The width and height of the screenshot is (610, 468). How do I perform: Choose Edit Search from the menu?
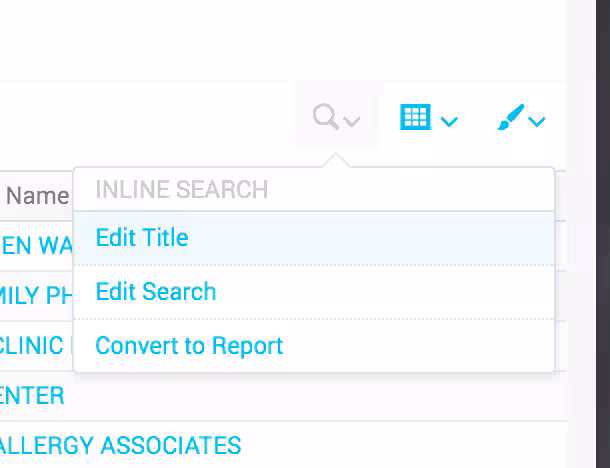[x=156, y=292]
